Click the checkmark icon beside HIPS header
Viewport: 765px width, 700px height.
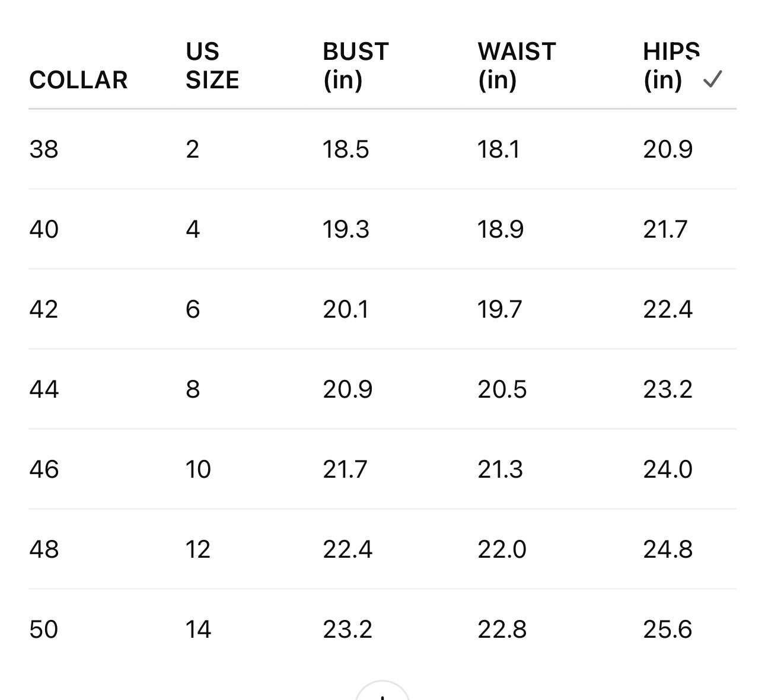tap(712, 79)
